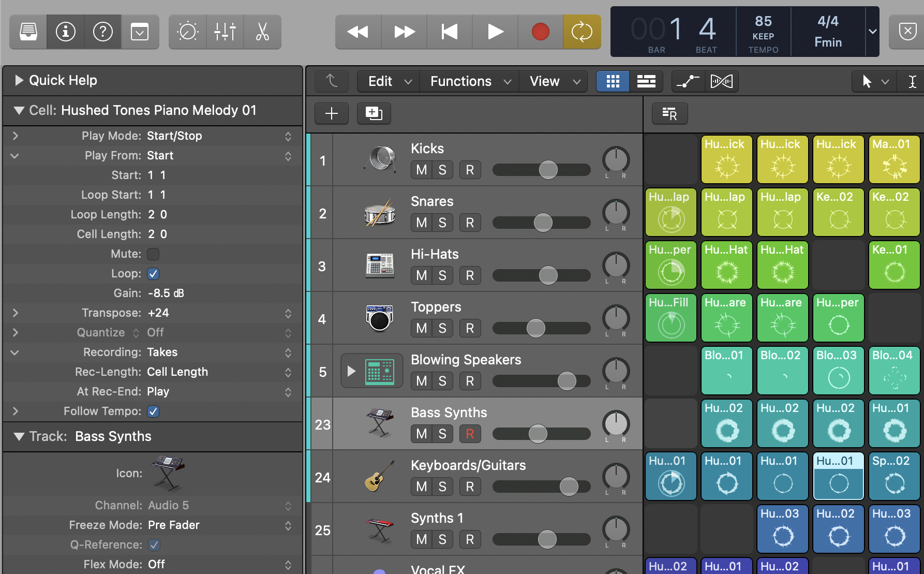The height and width of the screenshot is (574, 924).
Task: Adjust the volume slider on the Kicks track
Action: pos(548,170)
